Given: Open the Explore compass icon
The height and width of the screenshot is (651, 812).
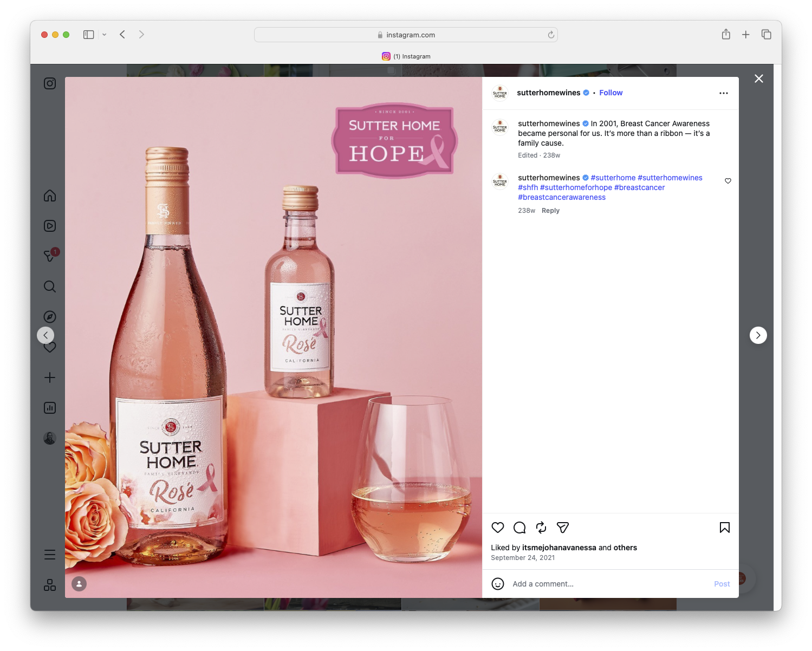Looking at the screenshot, I should 49,316.
